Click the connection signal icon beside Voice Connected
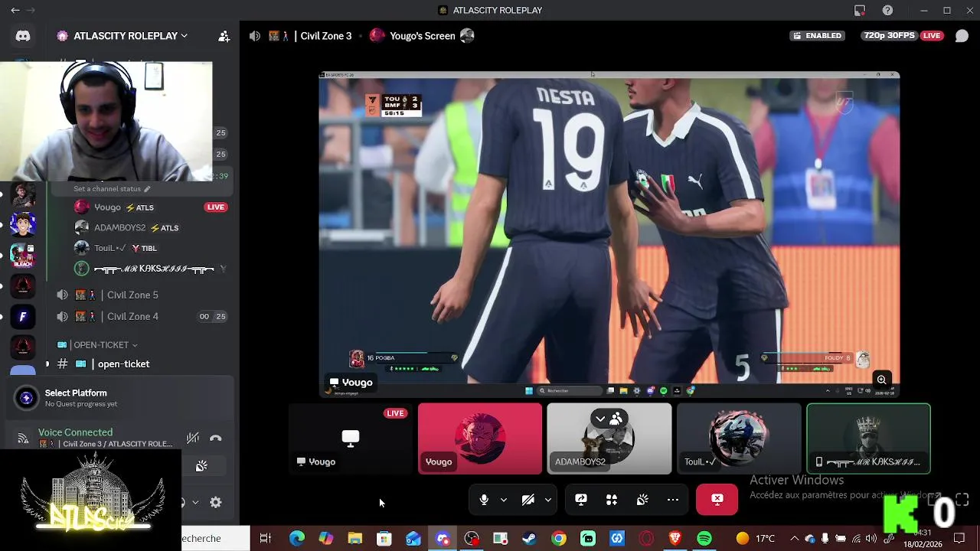 23,439
